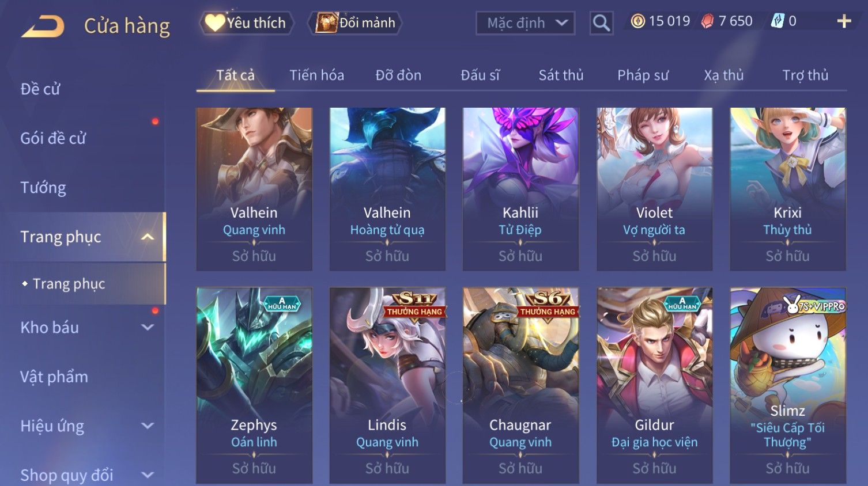
Task: Tap the red ruby currency icon
Action: coord(707,21)
